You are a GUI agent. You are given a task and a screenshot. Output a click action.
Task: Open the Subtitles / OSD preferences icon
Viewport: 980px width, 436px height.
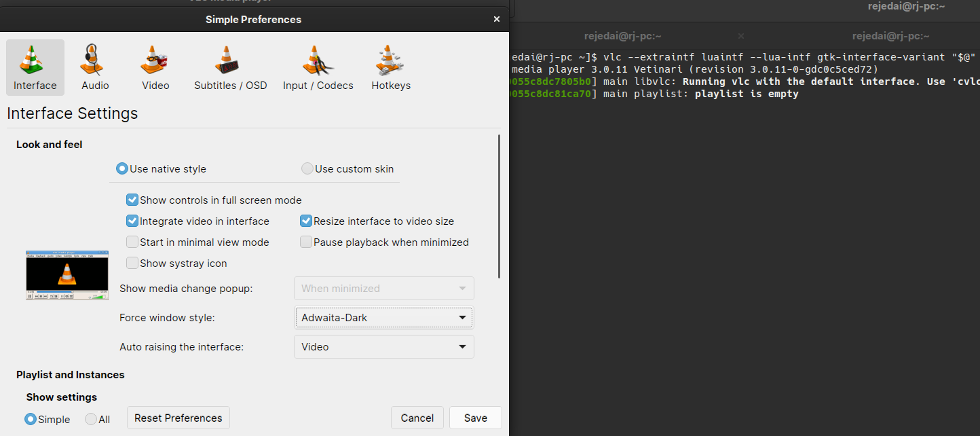pyautogui.click(x=230, y=67)
